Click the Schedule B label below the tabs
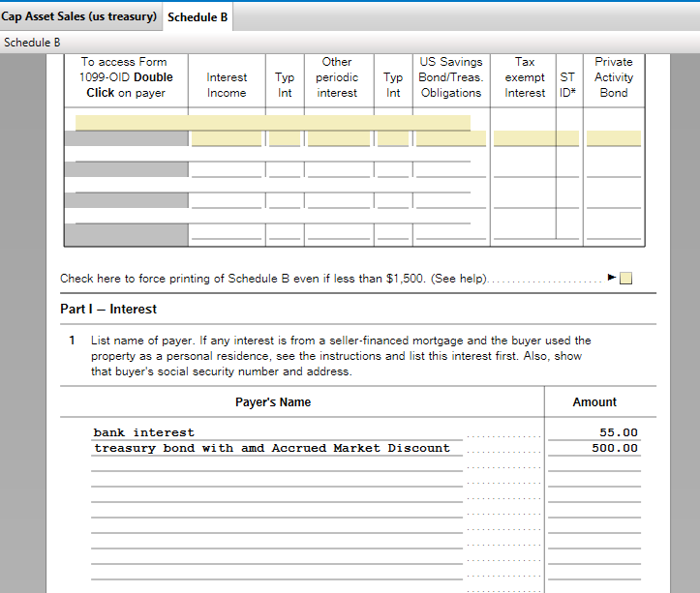This screenshot has height=593, width=700. coord(32,43)
